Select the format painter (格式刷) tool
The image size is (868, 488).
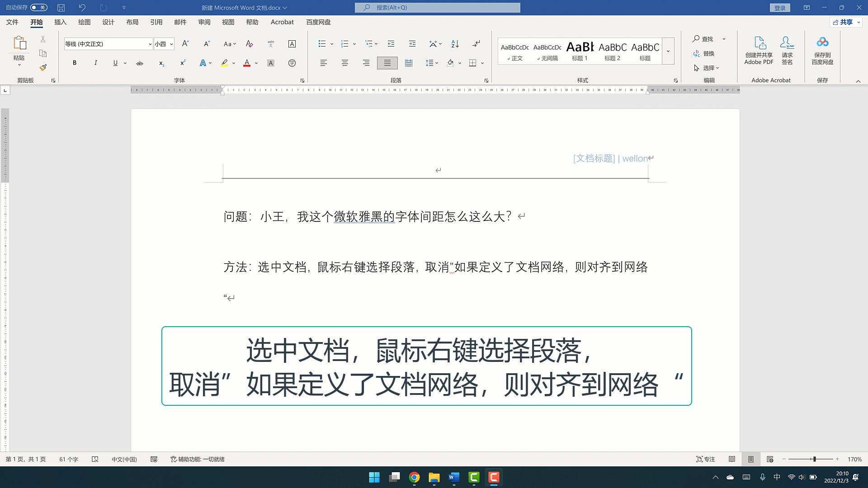(x=43, y=67)
